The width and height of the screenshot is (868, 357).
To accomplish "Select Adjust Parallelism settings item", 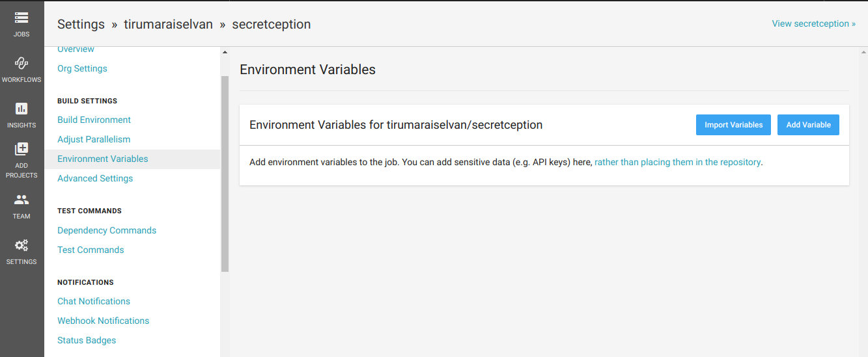I will point(94,139).
